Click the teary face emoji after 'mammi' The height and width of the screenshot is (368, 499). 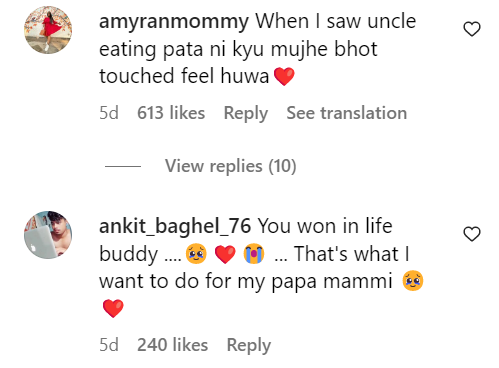pyautogui.click(x=413, y=281)
